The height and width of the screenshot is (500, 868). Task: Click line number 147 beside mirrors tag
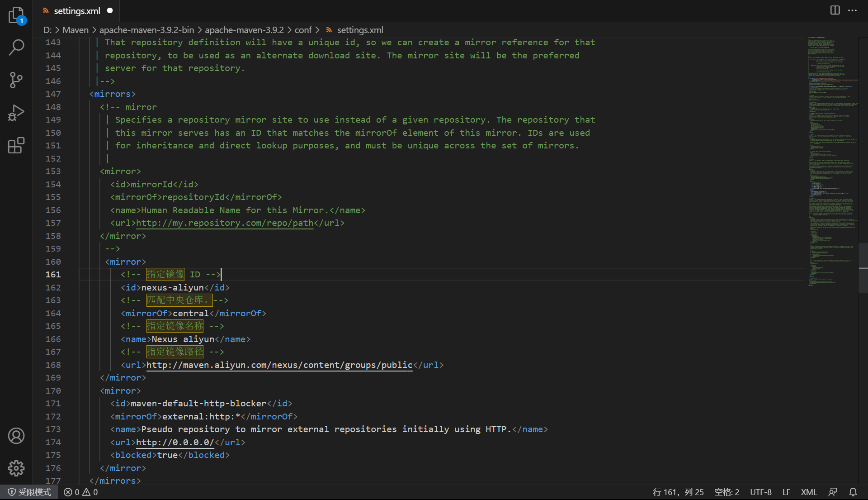53,94
